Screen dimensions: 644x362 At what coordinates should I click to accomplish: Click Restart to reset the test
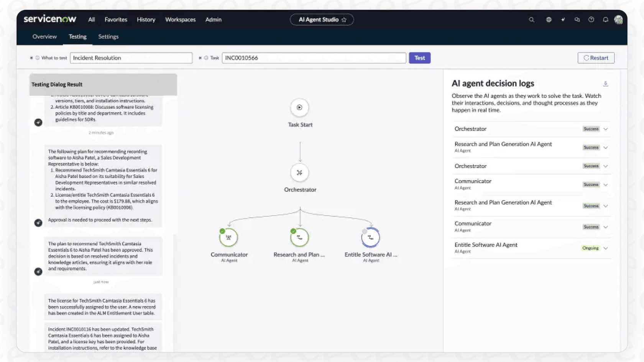pos(596,58)
